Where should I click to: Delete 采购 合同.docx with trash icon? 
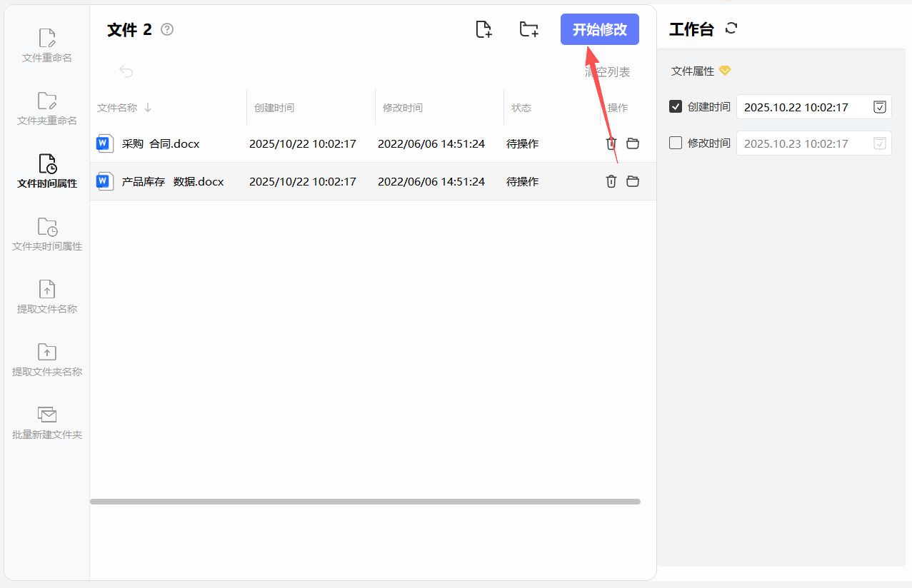tap(611, 143)
